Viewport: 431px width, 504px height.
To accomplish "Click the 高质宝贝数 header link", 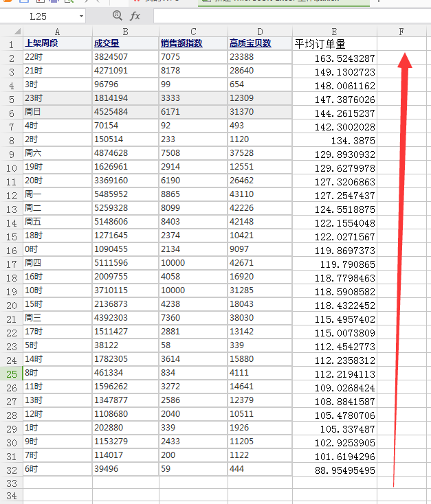I will click(250, 43).
